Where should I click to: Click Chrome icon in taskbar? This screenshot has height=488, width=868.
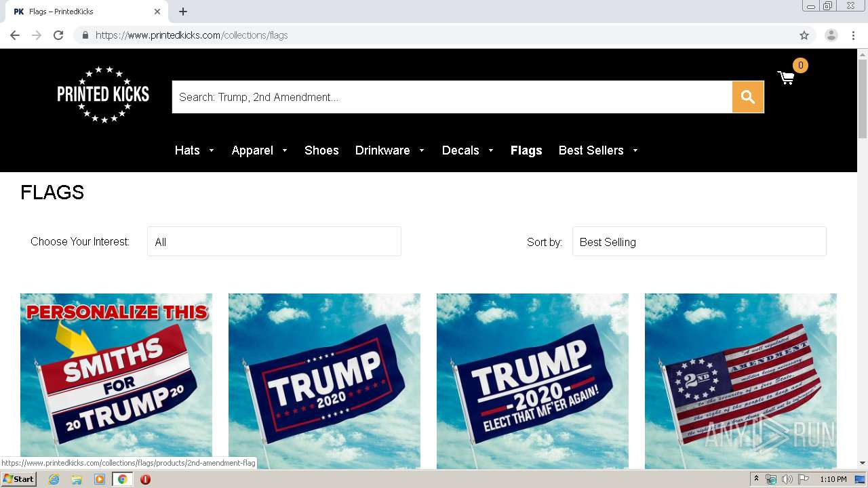tap(123, 479)
